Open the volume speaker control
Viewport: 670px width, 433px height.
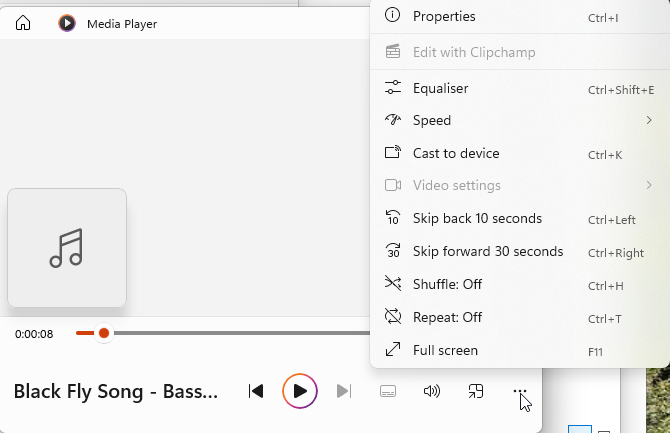(x=432, y=391)
